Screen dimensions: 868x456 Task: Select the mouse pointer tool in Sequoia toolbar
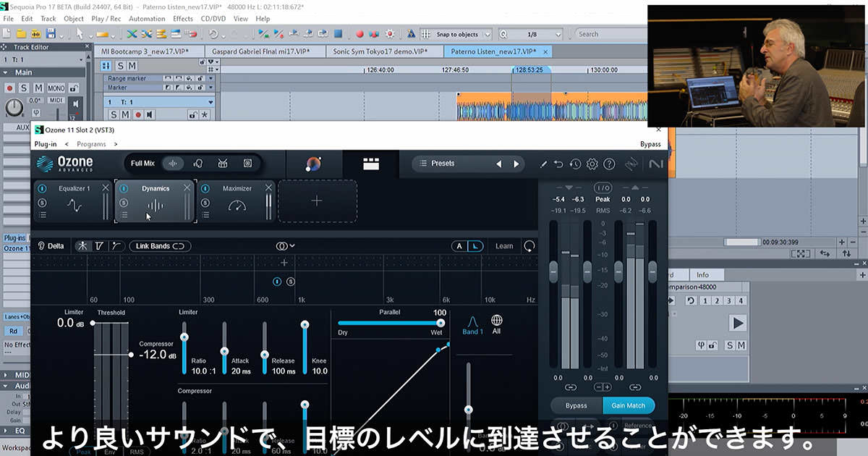pyautogui.click(x=79, y=33)
